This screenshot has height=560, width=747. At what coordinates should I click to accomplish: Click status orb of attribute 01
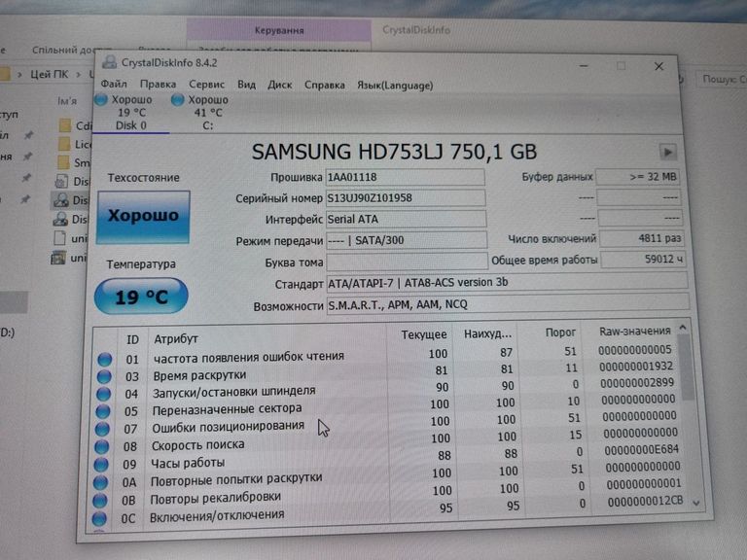(x=104, y=360)
